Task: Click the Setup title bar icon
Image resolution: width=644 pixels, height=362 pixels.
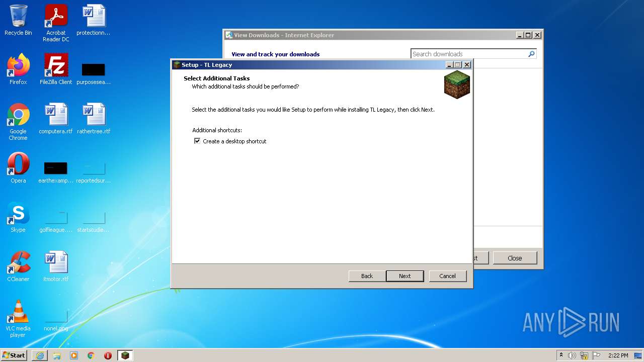Action: click(x=177, y=65)
